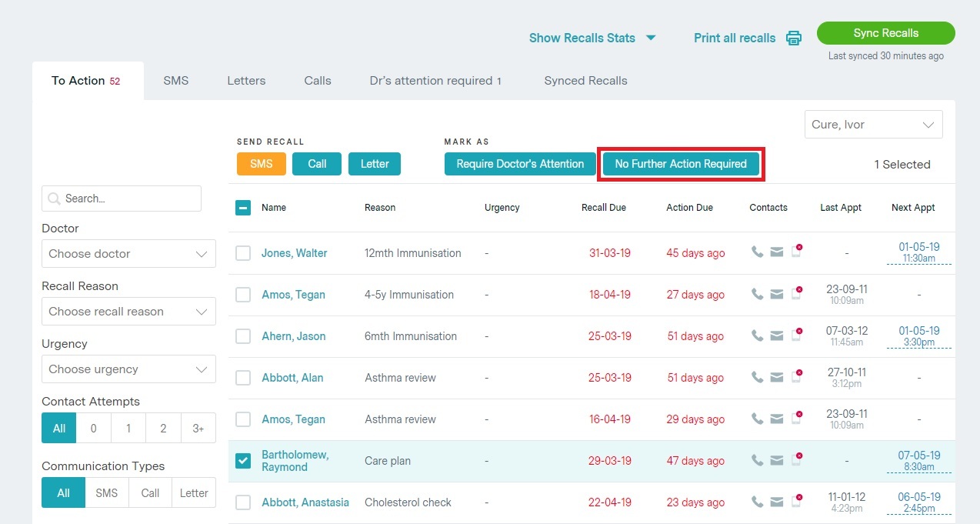Click SMS-blocked icon in Ahern, Jason row
Image resolution: width=980 pixels, height=524 pixels.
click(x=797, y=335)
